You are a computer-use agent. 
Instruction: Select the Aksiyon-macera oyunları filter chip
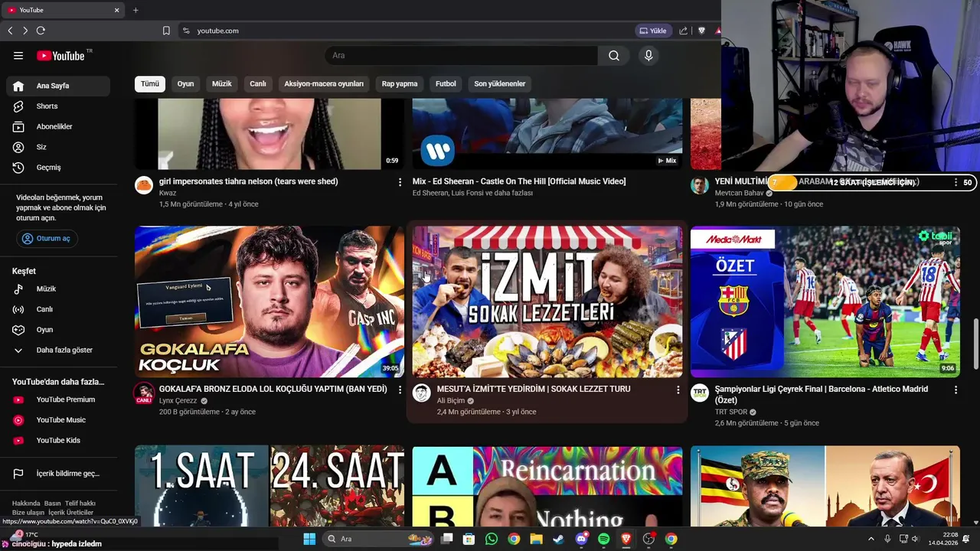[324, 84]
